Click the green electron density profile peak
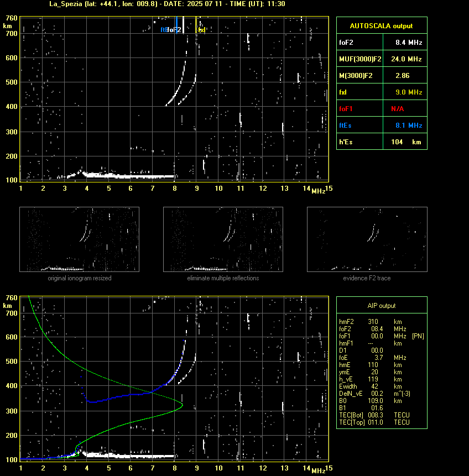 [x=183, y=405]
